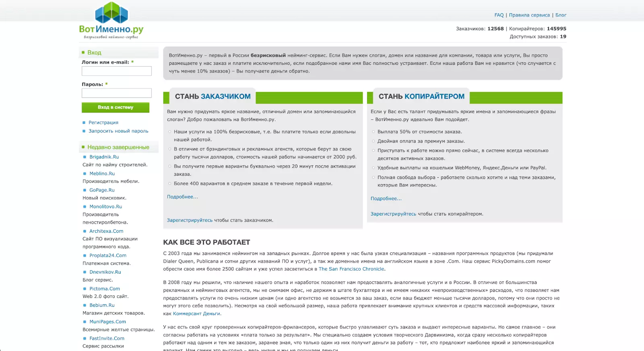This screenshot has height=351, width=644.
Task: Click Запросить новый пароль link
Action: click(118, 131)
